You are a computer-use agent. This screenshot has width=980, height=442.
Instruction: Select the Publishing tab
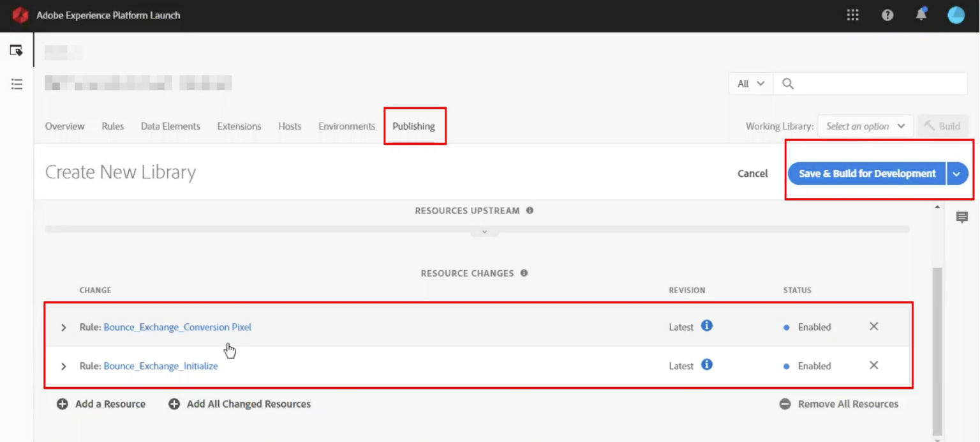pos(413,126)
